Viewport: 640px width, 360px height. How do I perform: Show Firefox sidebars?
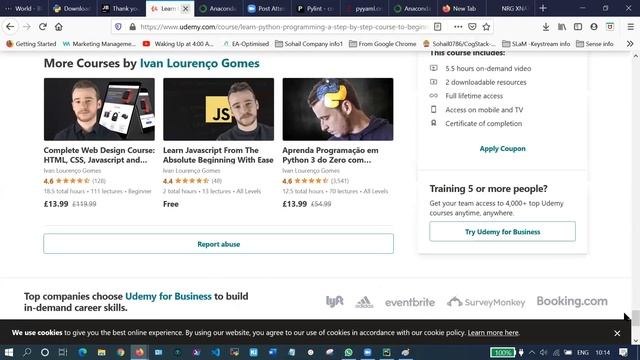pos(578,27)
